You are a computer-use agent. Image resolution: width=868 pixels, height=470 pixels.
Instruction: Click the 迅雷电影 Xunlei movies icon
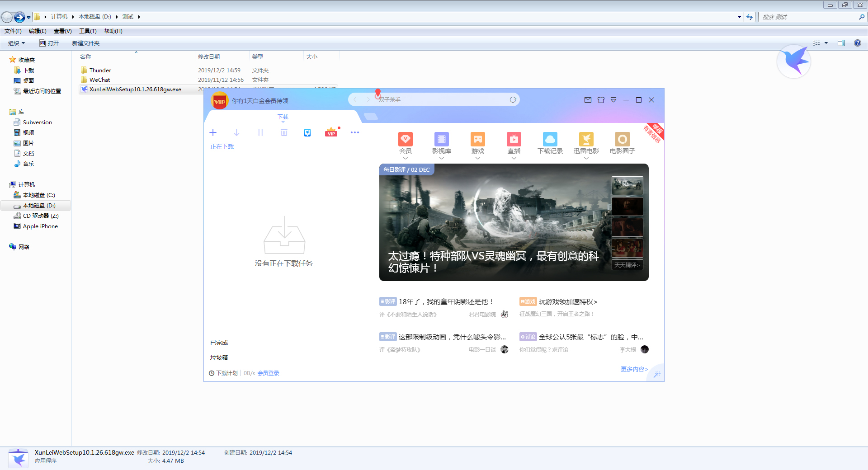click(586, 139)
